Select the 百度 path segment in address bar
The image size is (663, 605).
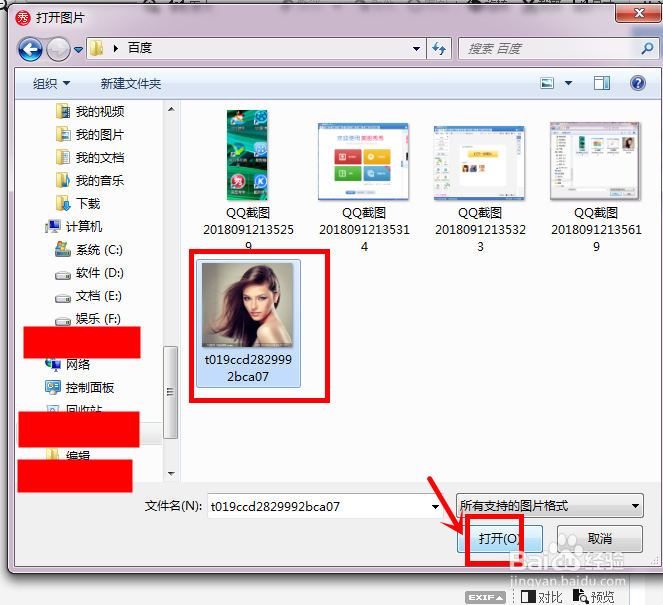tap(140, 48)
